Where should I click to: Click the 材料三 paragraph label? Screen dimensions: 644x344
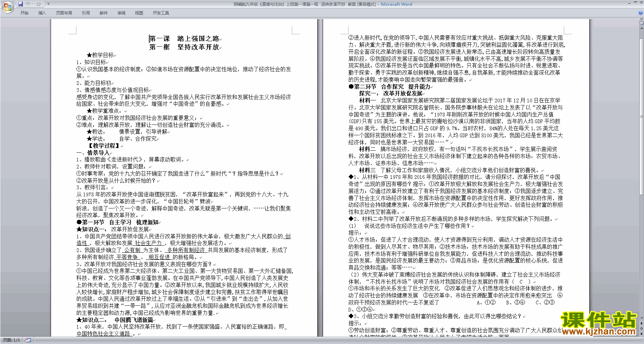click(367, 170)
